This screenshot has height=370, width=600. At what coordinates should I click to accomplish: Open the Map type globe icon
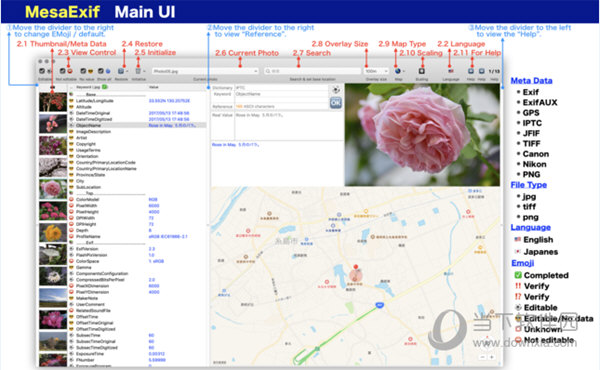pos(398,71)
